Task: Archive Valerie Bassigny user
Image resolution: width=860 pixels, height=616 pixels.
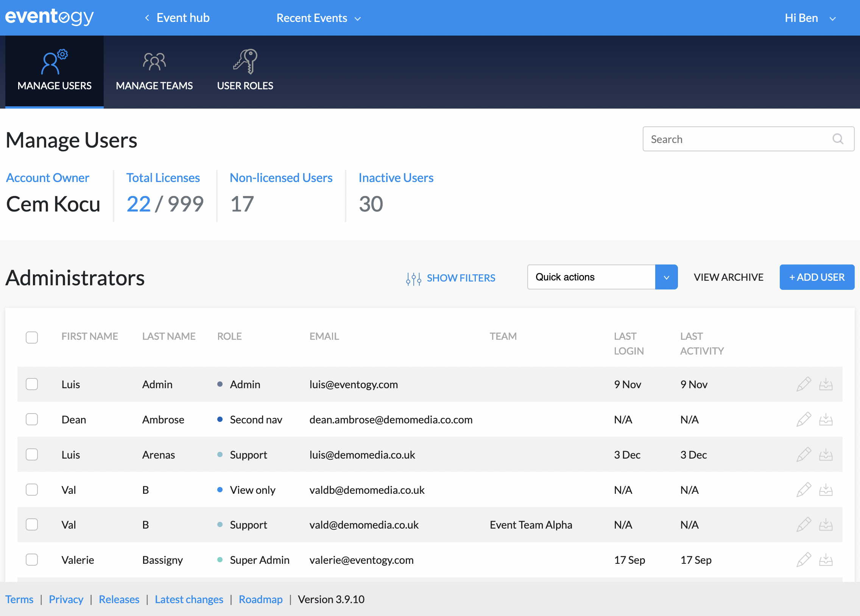Action: (826, 560)
